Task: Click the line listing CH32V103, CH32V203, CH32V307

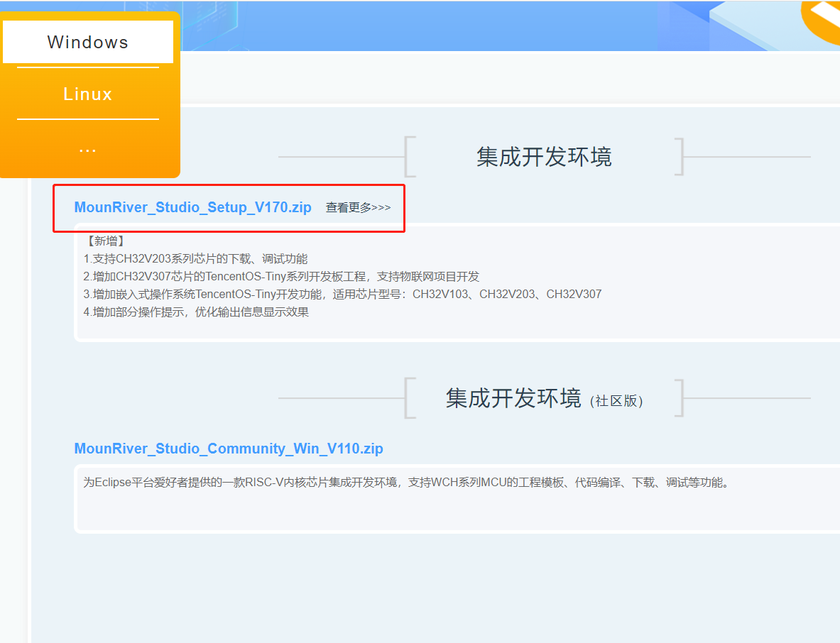Action: [x=342, y=294]
